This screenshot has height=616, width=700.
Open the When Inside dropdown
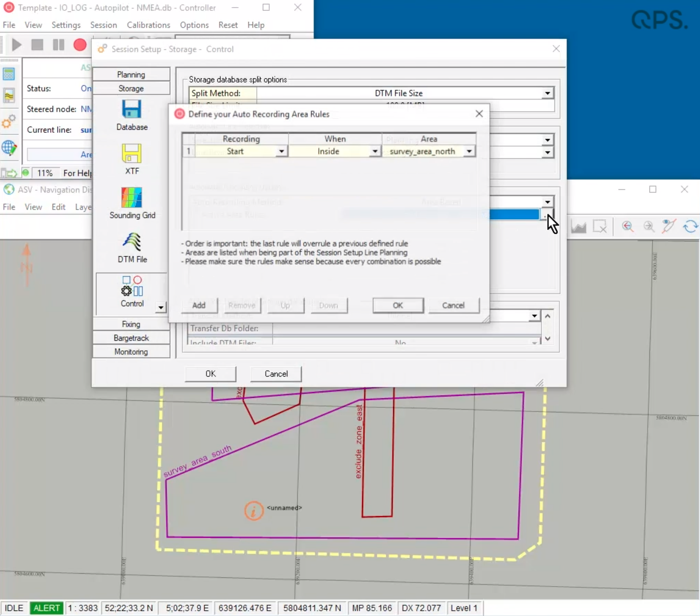click(x=375, y=151)
